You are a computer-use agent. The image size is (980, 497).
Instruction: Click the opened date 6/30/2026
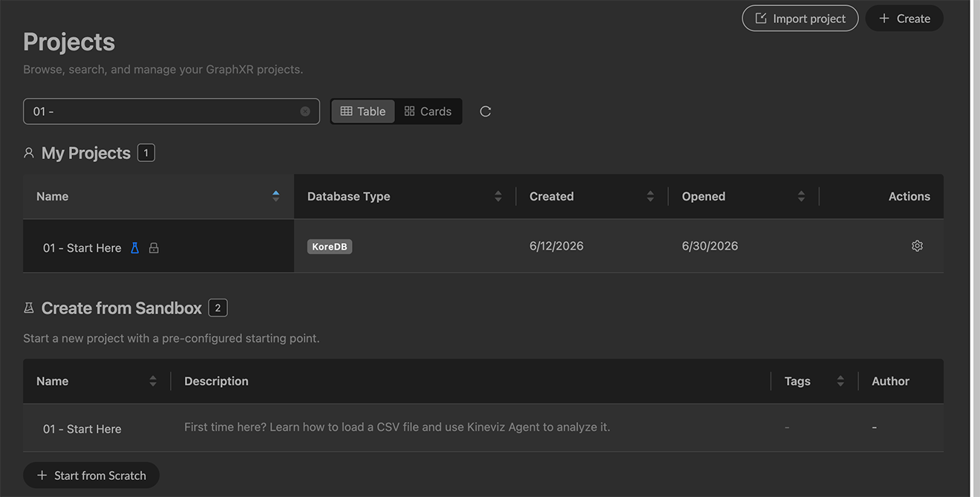point(710,246)
